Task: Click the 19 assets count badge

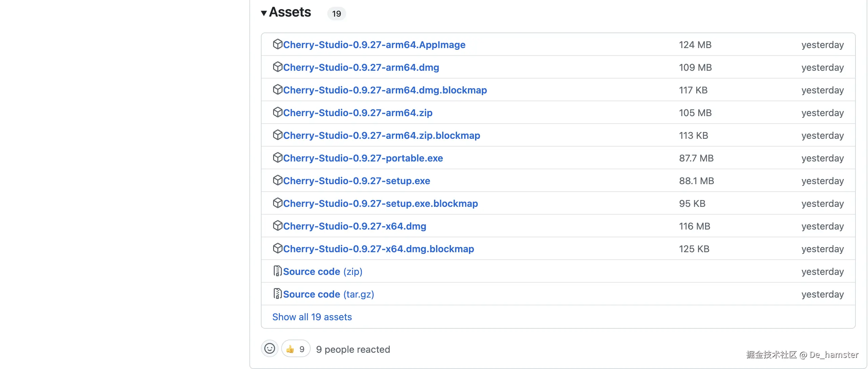Action: tap(336, 14)
